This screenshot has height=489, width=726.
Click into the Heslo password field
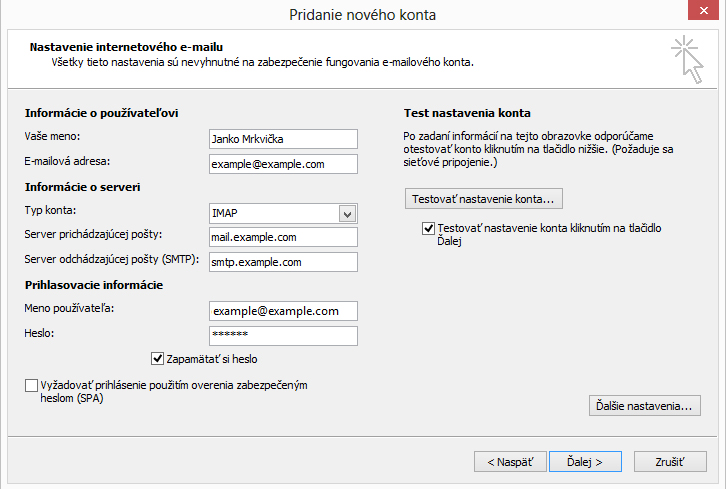[283, 336]
